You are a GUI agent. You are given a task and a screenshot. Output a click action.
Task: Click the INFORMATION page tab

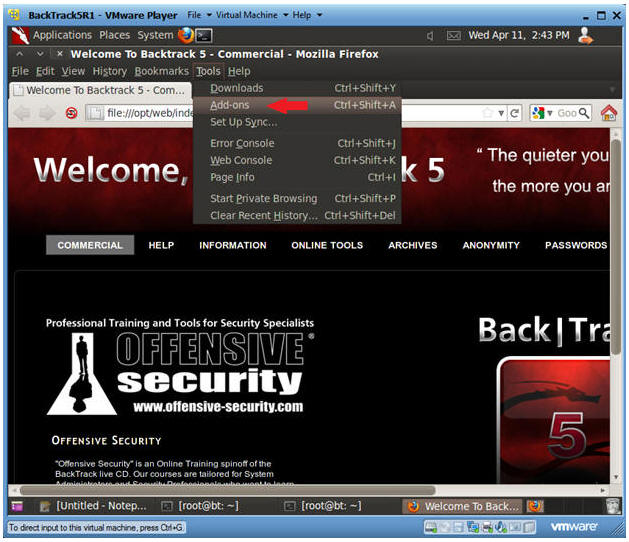tap(233, 245)
